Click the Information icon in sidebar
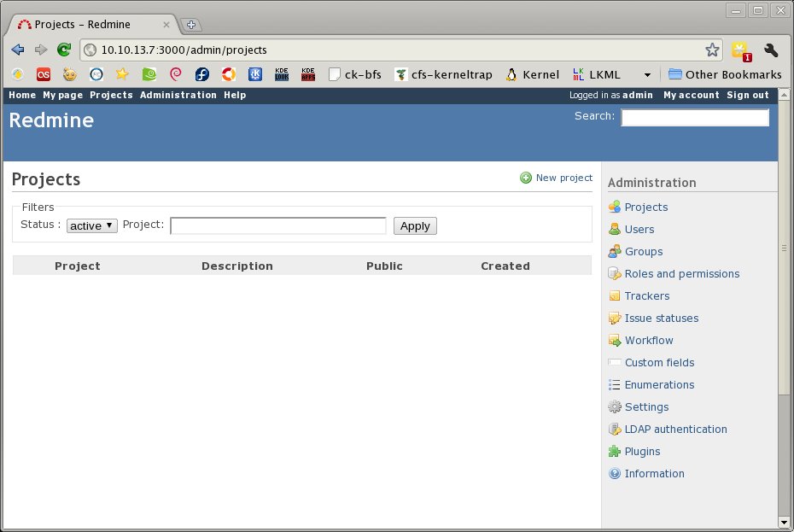Screen dimensions: 794x532 pyautogui.click(x=614, y=474)
